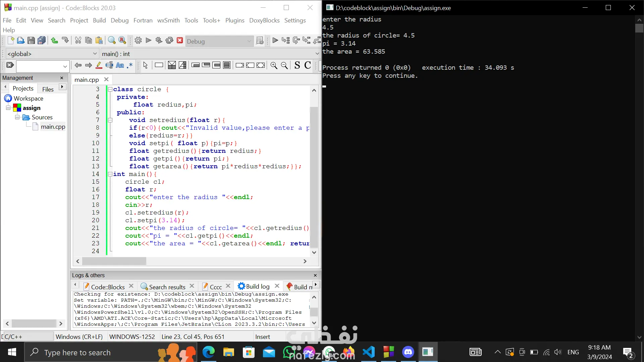The width and height of the screenshot is (644, 362).
Task: Collapse the class circle code fold
Action: [110, 89]
